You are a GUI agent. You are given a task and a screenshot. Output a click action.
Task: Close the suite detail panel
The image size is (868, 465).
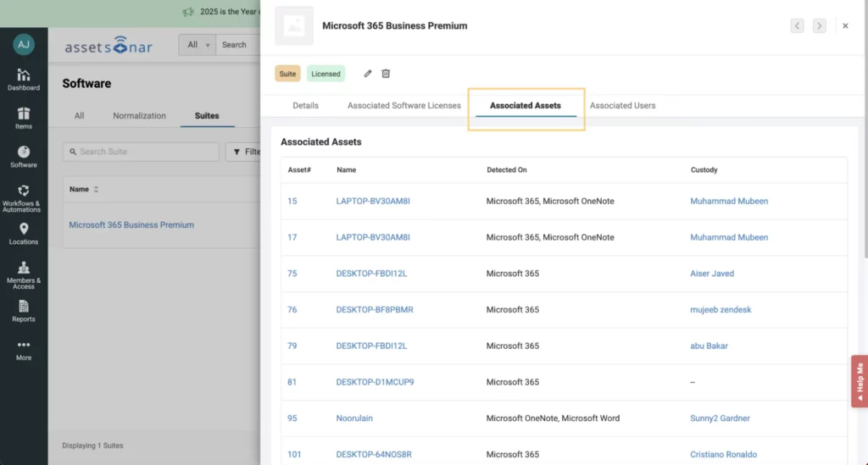[845, 25]
